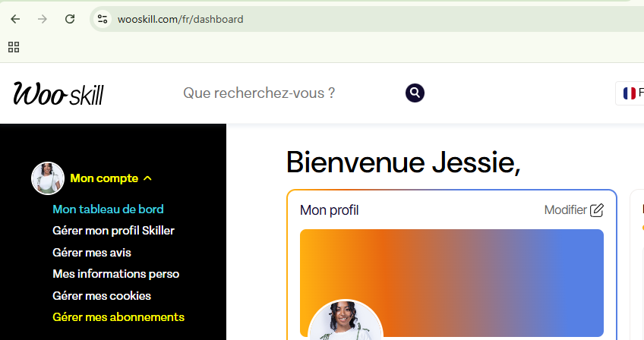Open the French flag language selector
Screen dimensions: 644x340
[630, 93]
